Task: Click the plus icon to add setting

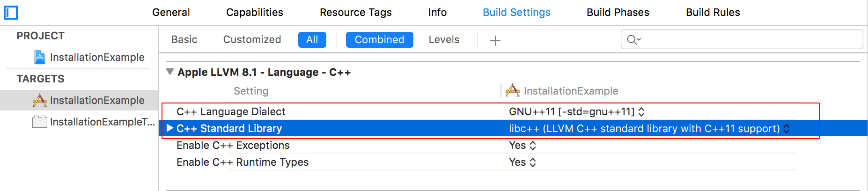Action: (x=495, y=40)
